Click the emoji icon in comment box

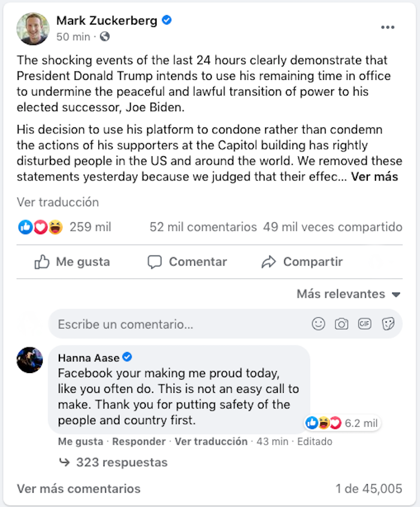click(318, 324)
